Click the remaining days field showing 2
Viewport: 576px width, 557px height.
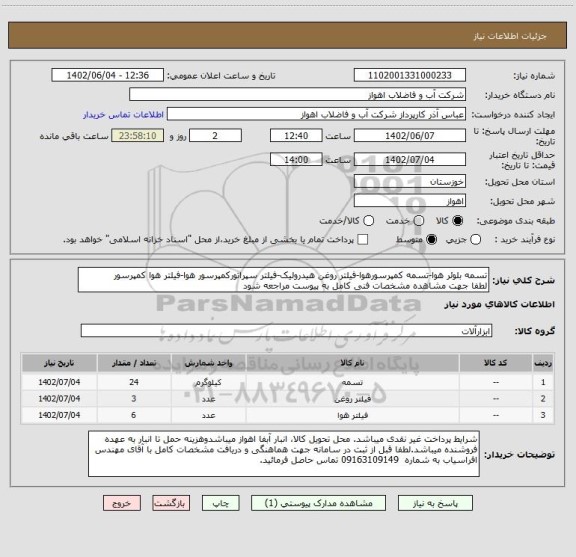click(x=215, y=136)
